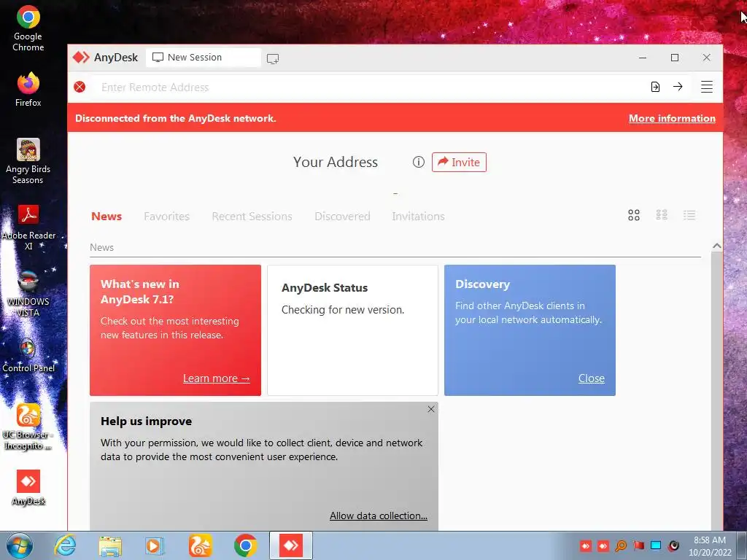
Task: Switch to list view
Action: tap(689, 215)
